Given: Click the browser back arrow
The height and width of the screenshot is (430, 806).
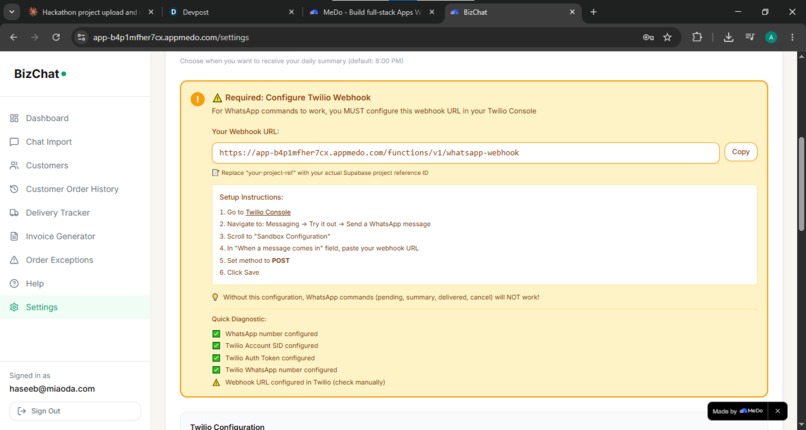Looking at the screenshot, I should (14, 37).
